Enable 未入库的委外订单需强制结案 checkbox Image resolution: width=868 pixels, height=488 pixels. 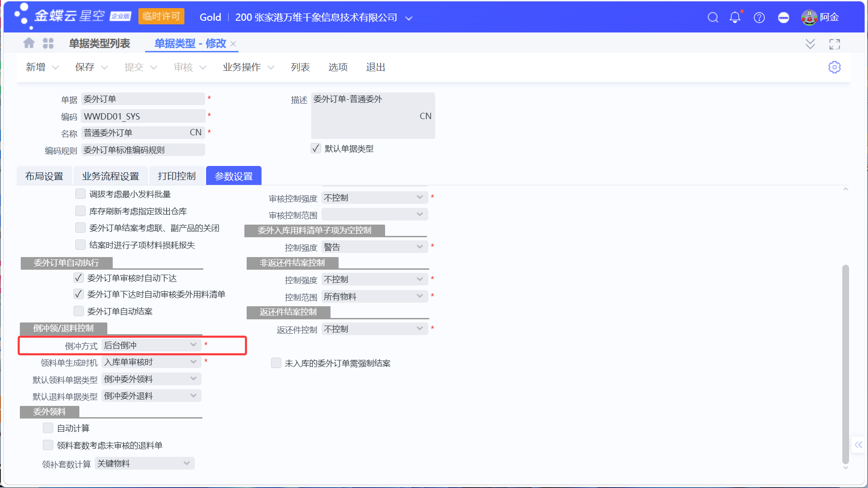(x=276, y=363)
